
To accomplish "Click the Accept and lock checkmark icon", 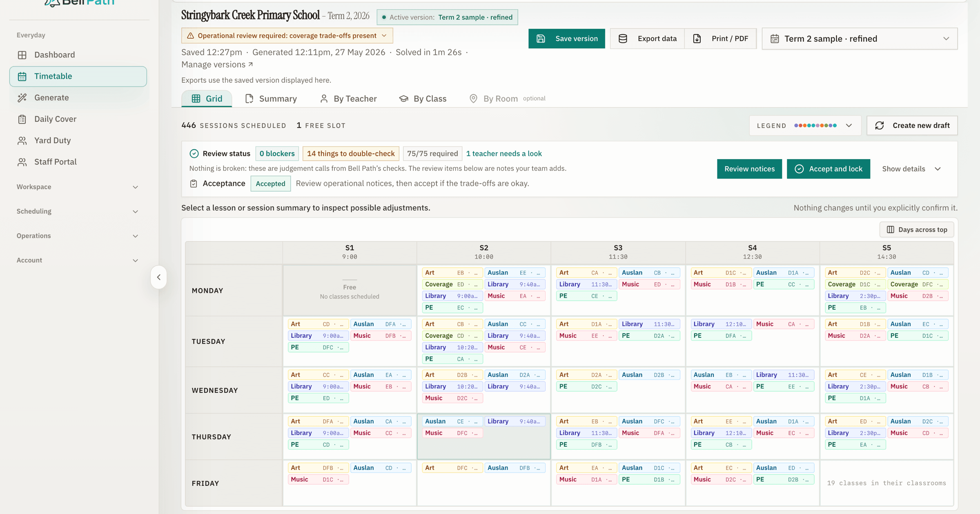I will (799, 169).
